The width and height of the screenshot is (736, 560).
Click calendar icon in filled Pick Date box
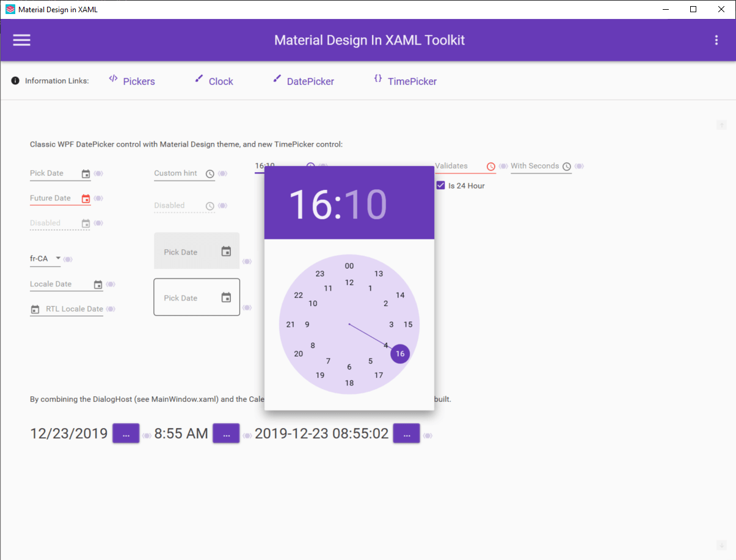pos(226,252)
